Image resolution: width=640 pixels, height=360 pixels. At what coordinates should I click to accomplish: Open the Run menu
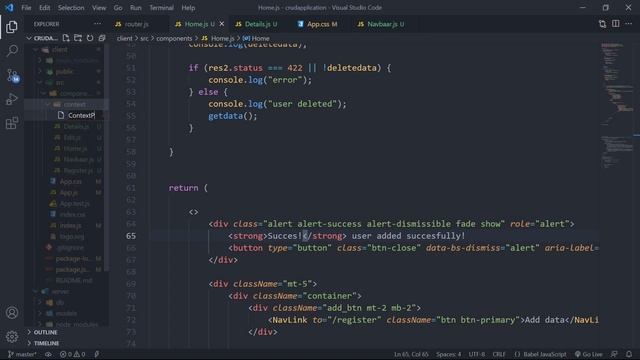[x=136, y=8]
